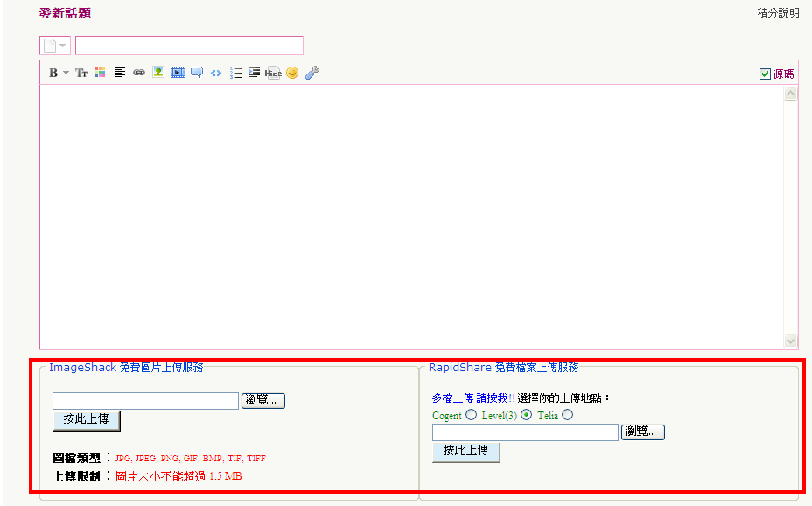Insert an image using the picture icon
The image size is (812, 506).
(x=158, y=73)
